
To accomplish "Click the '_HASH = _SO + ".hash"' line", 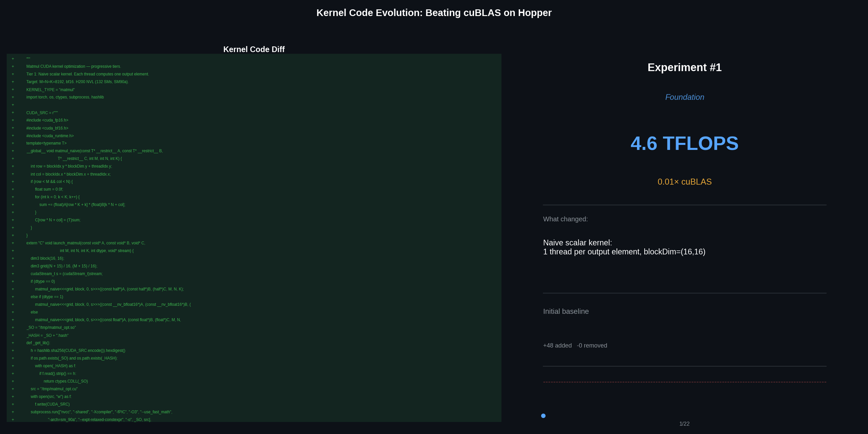I will coord(47,336).
